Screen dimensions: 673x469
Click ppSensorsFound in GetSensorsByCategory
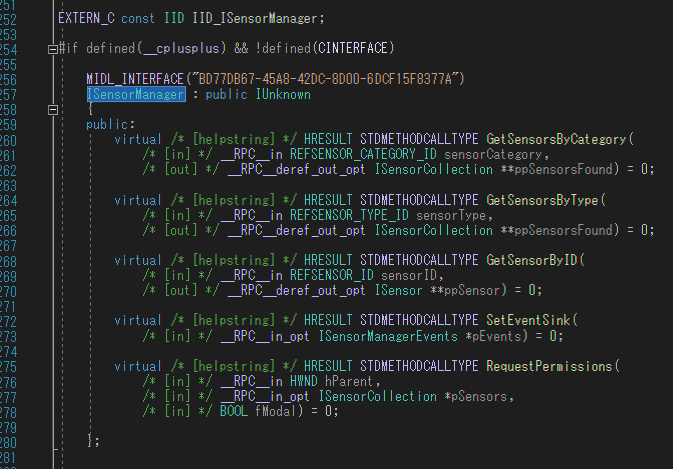click(x=564, y=169)
